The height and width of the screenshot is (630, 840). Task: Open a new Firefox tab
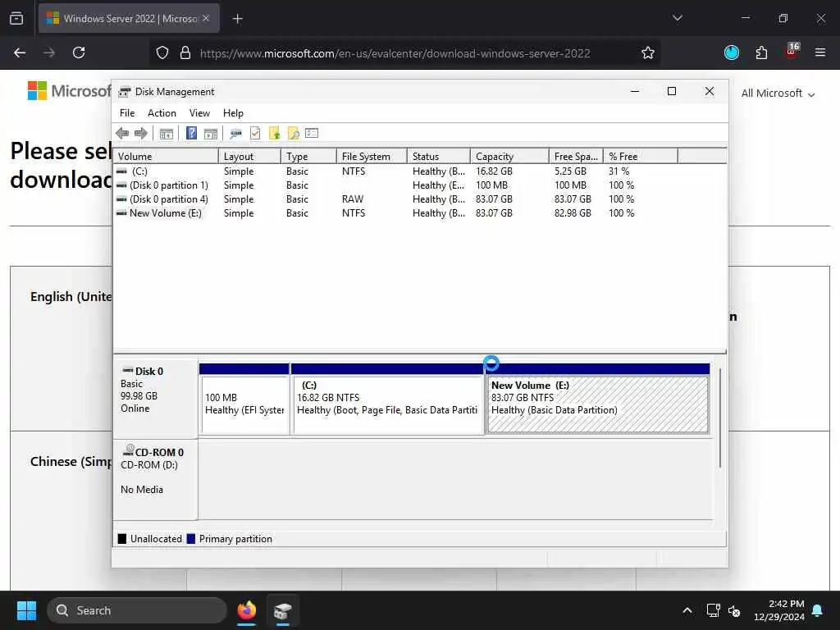(238, 19)
